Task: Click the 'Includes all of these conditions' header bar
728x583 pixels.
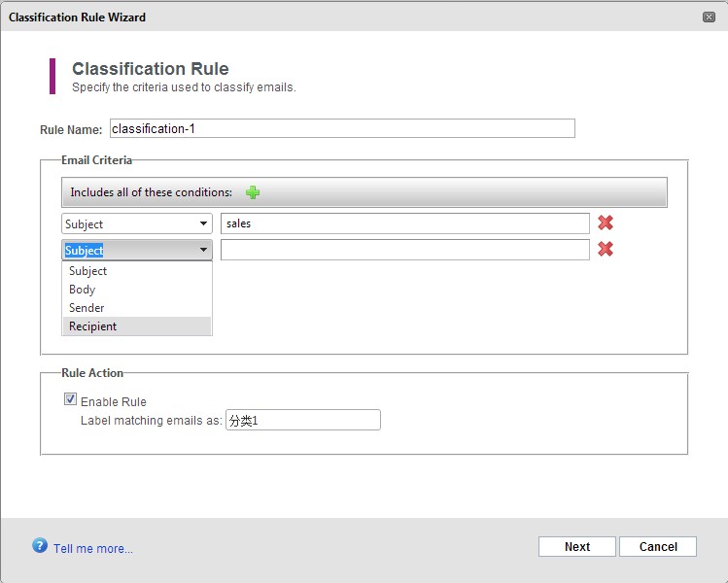Action: [364, 192]
